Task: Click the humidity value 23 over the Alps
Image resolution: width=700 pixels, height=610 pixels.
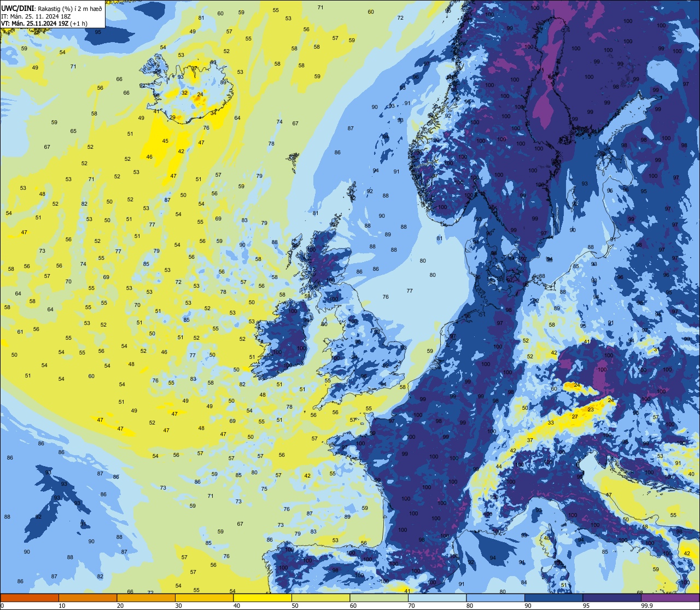Action: (x=591, y=410)
